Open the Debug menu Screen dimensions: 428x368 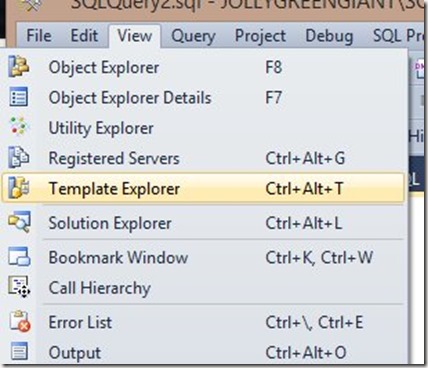(x=329, y=36)
